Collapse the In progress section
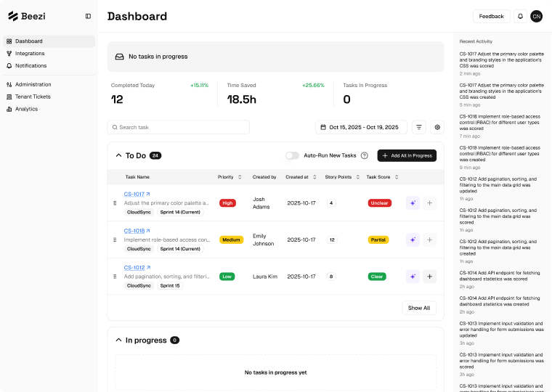The width and height of the screenshot is (552, 392). coord(118,340)
